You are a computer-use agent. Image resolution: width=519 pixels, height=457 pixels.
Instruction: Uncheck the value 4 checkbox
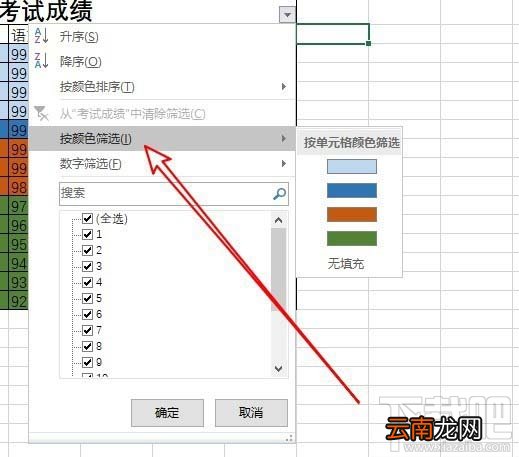pyautogui.click(x=87, y=282)
